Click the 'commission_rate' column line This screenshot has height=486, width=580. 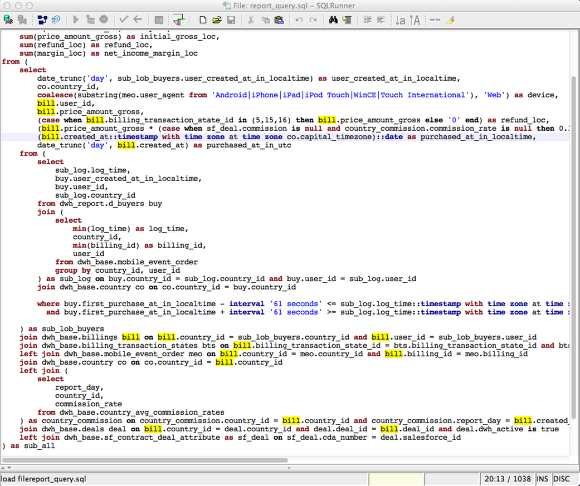(88, 404)
